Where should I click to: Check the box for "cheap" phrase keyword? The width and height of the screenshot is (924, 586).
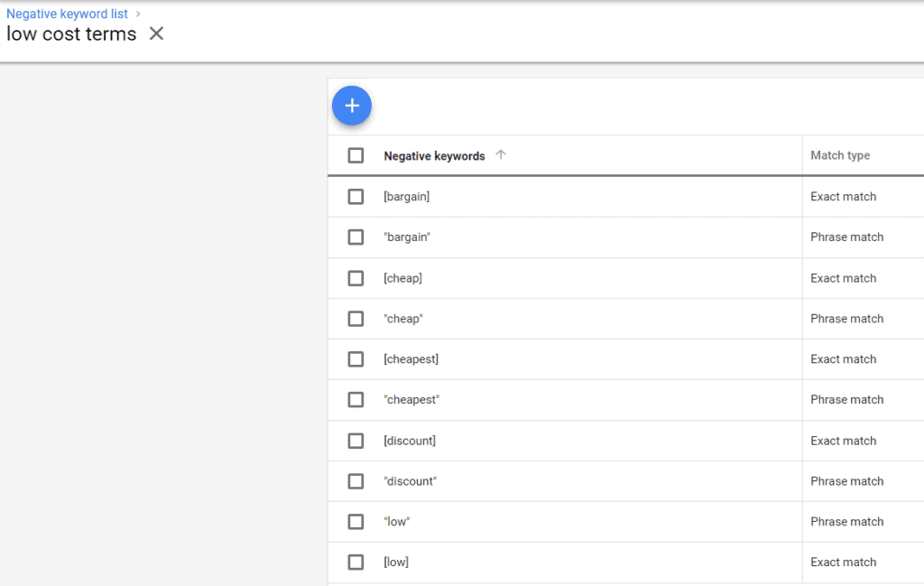[x=356, y=319]
